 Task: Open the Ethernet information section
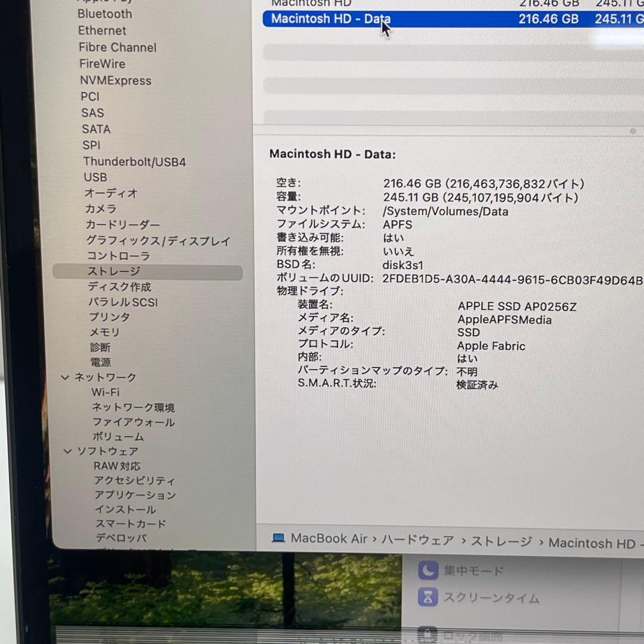(101, 30)
